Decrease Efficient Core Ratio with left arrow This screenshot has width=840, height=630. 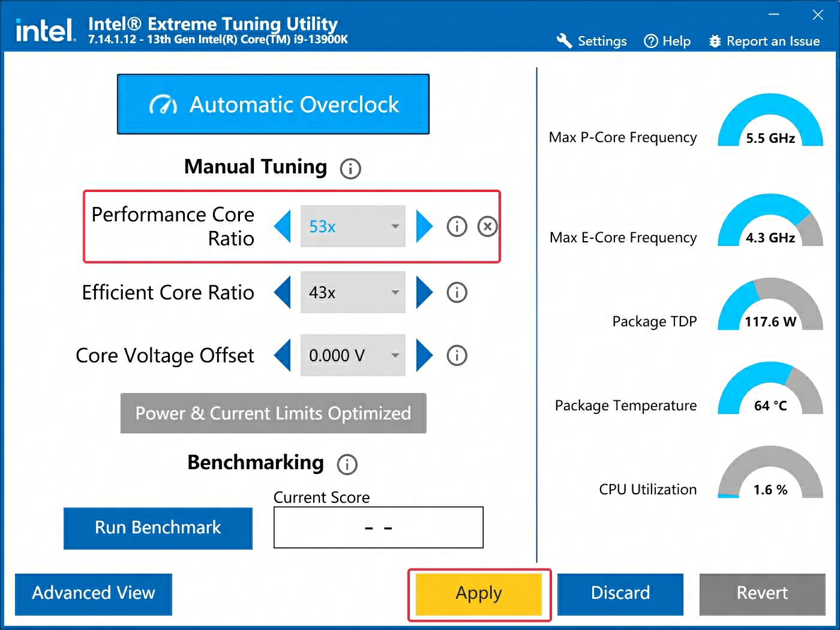point(282,292)
